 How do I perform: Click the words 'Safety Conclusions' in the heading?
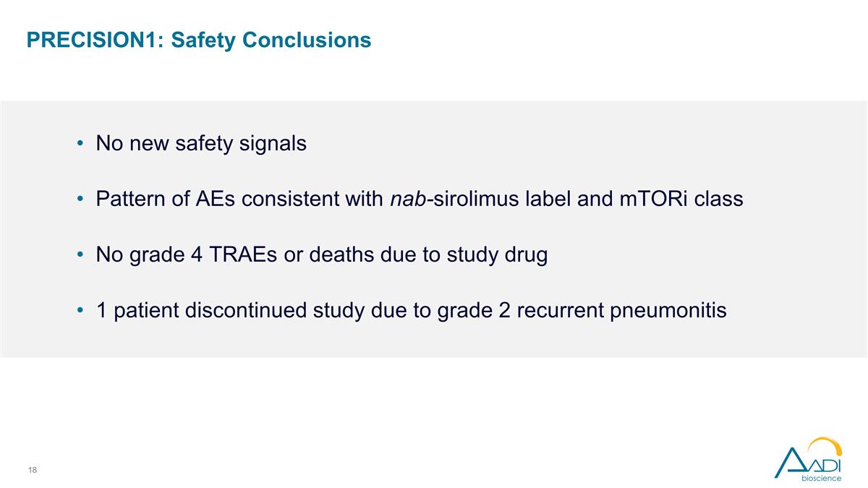[271, 40]
